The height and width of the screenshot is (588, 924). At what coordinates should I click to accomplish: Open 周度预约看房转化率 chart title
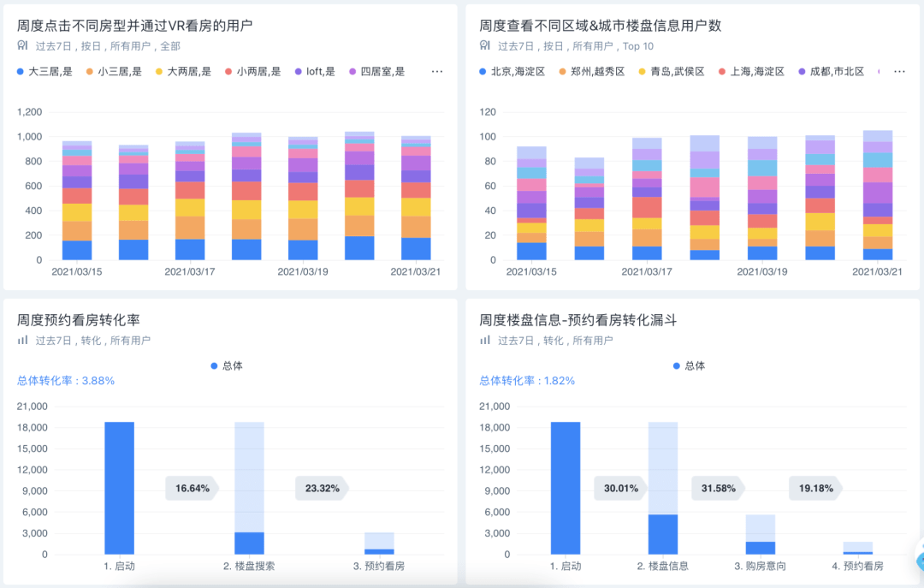click(x=79, y=320)
